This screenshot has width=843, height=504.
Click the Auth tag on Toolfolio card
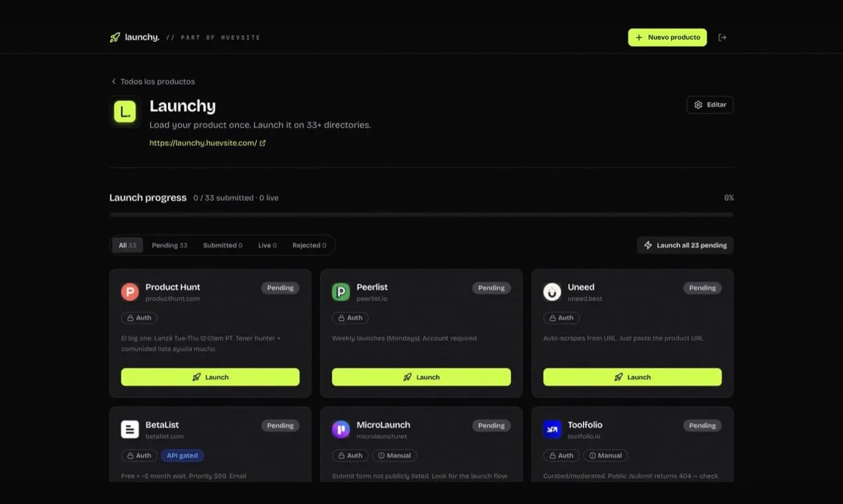562,456
